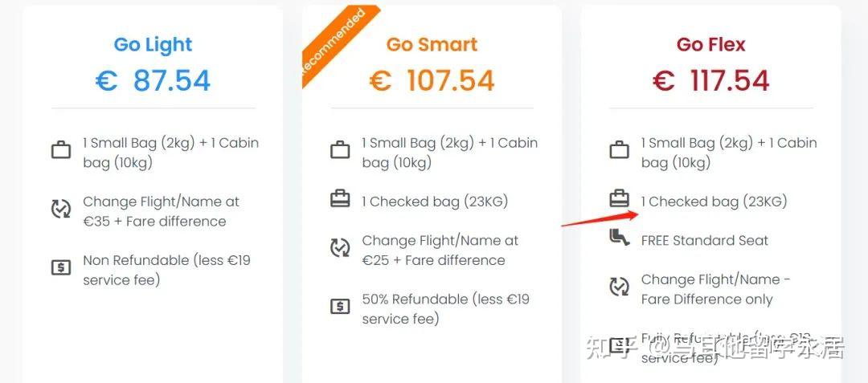
Task: Click the Go Smart 50% refundable icon
Action: [340, 306]
